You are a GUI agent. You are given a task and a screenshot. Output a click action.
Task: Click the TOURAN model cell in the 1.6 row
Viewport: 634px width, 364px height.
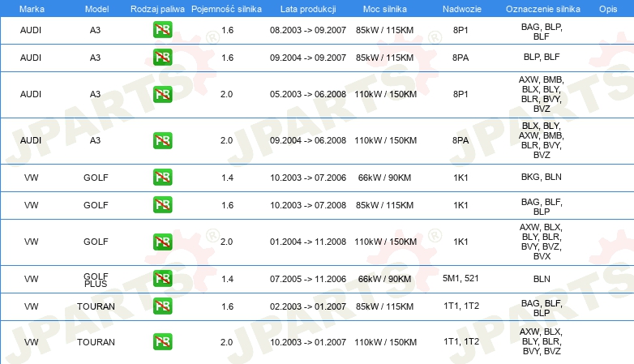[96, 306]
